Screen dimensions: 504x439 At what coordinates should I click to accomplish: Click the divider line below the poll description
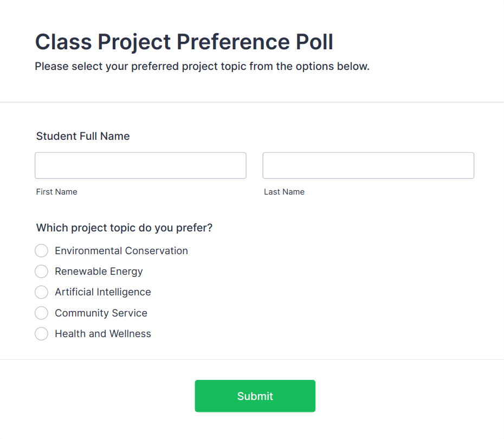tap(252, 102)
